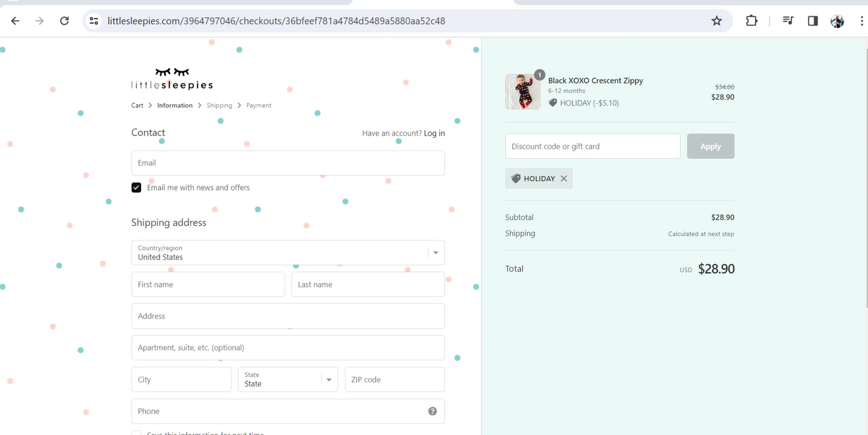
Task: Open site information icon in address bar
Action: [94, 21]
